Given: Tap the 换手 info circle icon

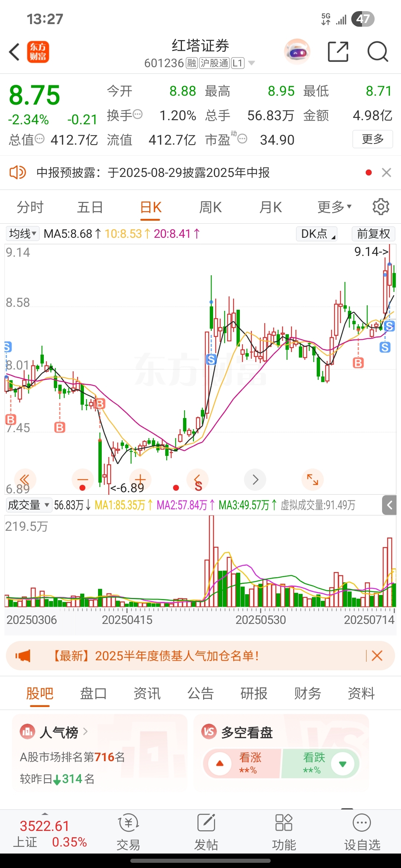Looking at the screenshot, I should pos(137,114).
